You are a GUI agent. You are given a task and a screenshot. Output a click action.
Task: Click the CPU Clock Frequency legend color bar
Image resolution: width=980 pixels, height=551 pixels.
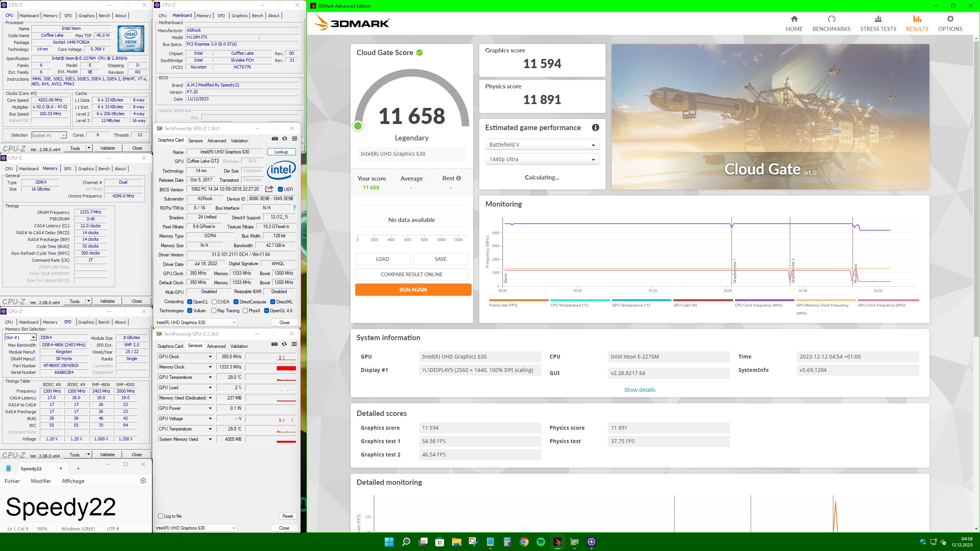[764, 300]
